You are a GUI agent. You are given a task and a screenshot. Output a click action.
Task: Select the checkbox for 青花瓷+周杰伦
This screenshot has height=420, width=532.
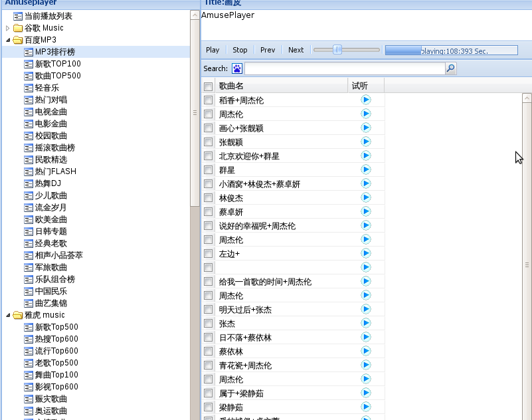(x=209, y=366)
